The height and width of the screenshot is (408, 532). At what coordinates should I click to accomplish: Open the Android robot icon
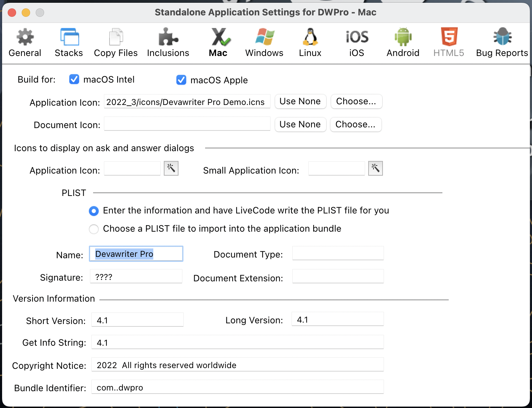coord(403,37)
